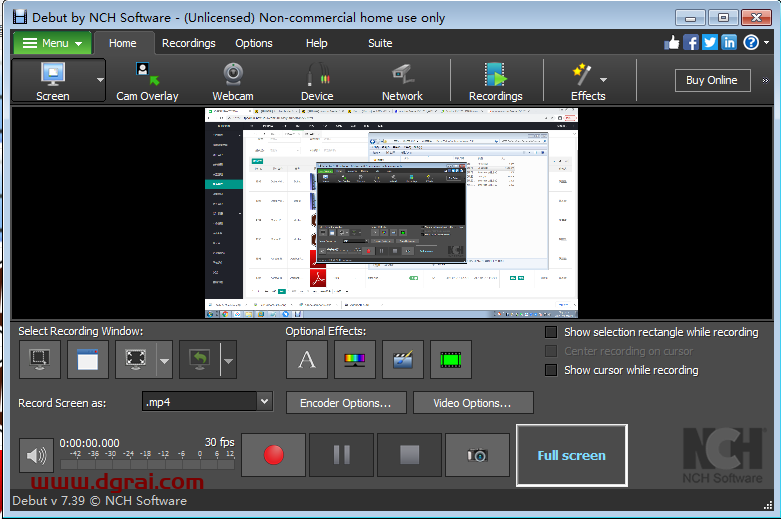781x519 pixels.
Task: Stop the recording
Action: click(x=409, y=455)
